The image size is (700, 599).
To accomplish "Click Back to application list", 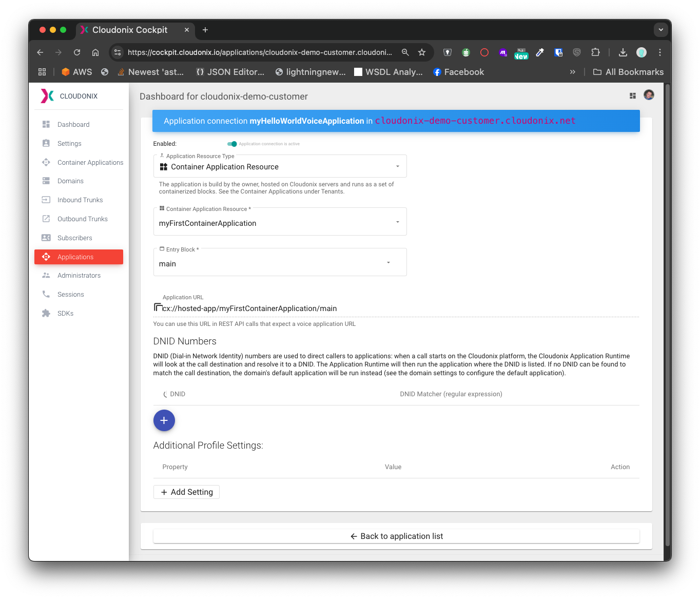I will coord(396,536).
